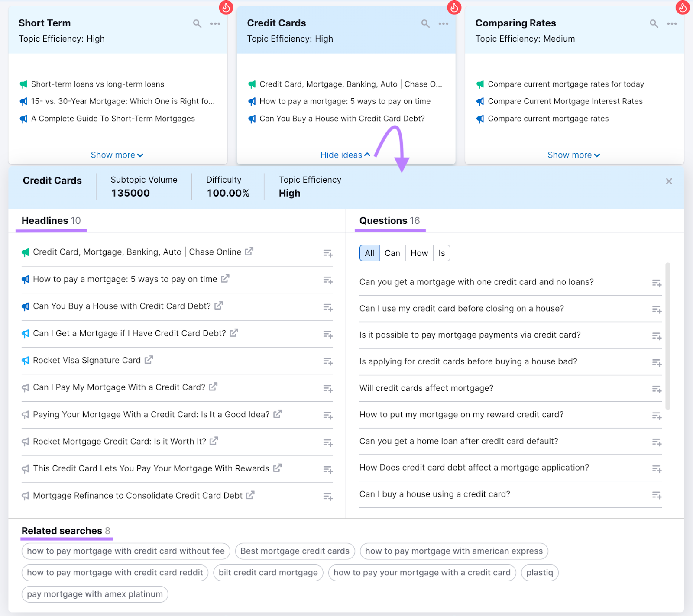Image resolution: width=693 pixels, height=616 pixels.
Task: Click the related search bilt credit card mortgage
Action: click(268, 572)
